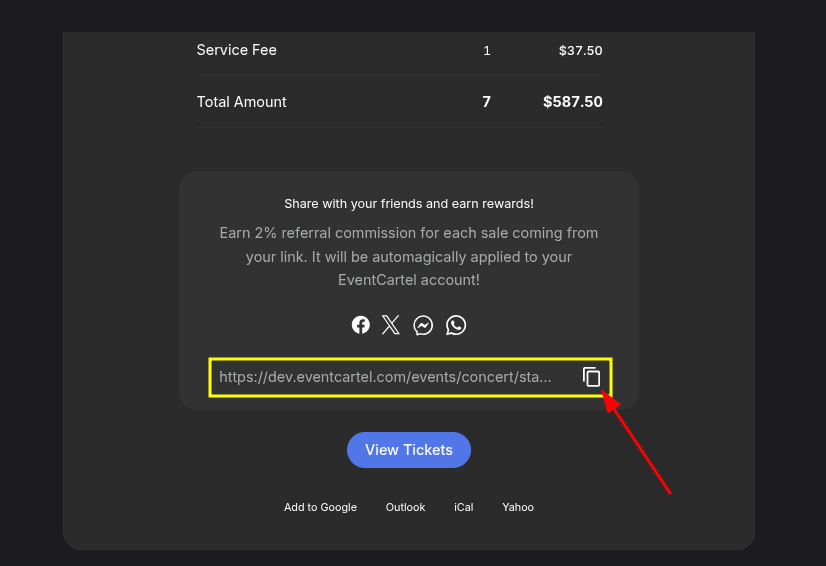Select the $587.50 total price

click(x=573, y=102)
